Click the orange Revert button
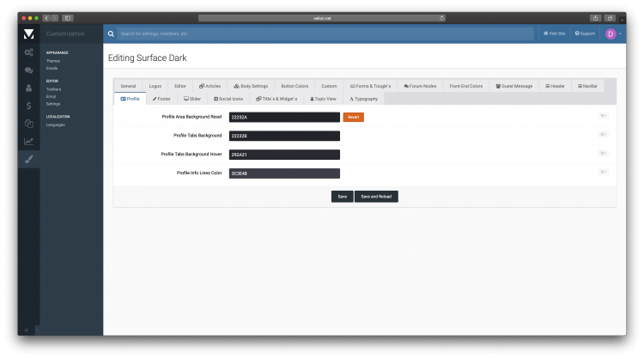644x359 pixels. (x=353, y=117)
